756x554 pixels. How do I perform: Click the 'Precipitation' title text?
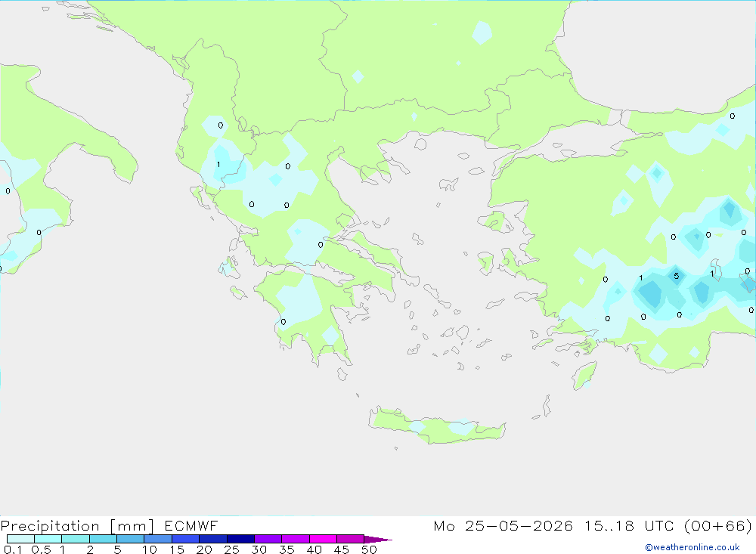(50, 526)
